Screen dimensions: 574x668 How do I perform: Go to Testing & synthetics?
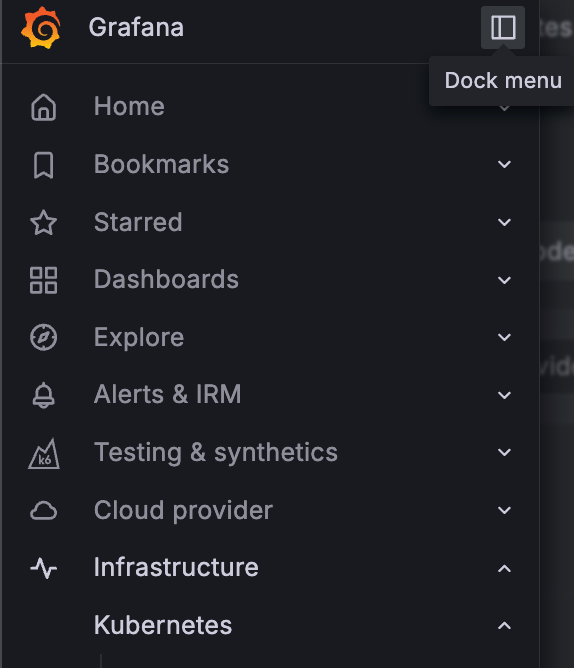216,453
